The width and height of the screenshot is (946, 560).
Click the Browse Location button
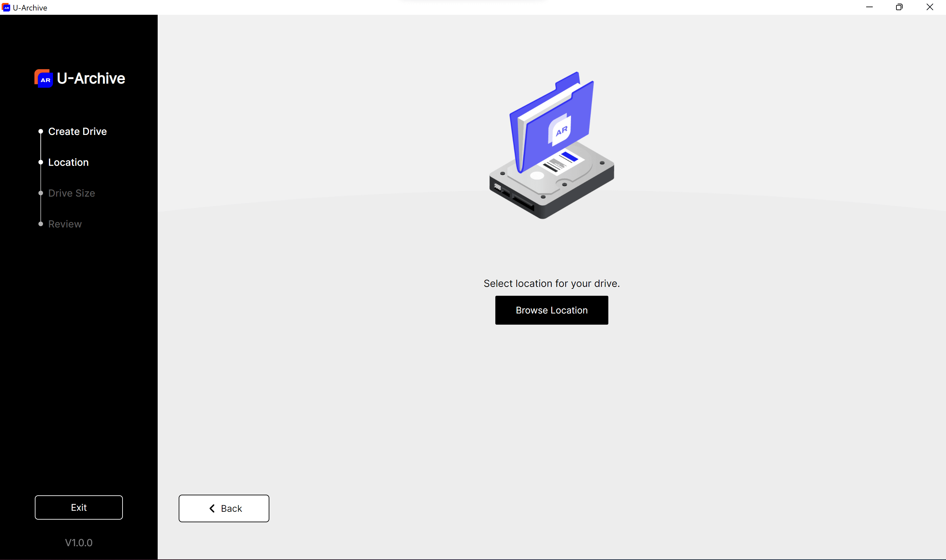coord(552,310)
